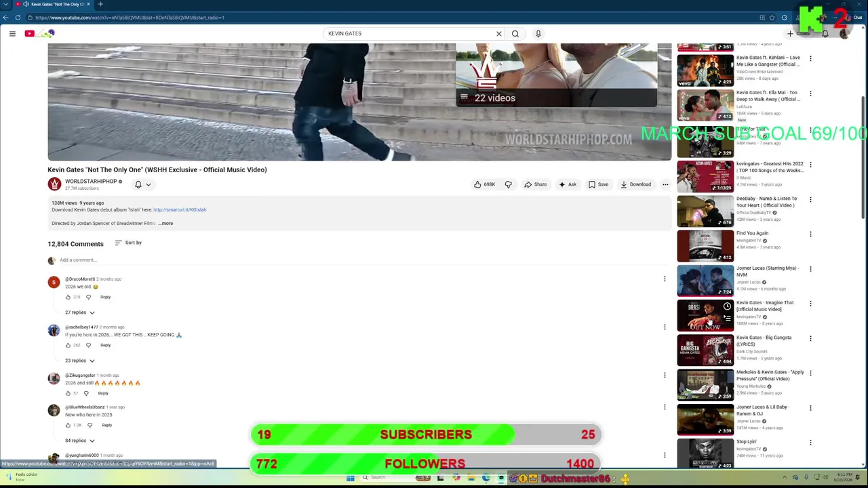This screenshot has width=868, height=488.
Task: Open options for Big Gangsta lyrics video
Action: (x=810, y=338)
